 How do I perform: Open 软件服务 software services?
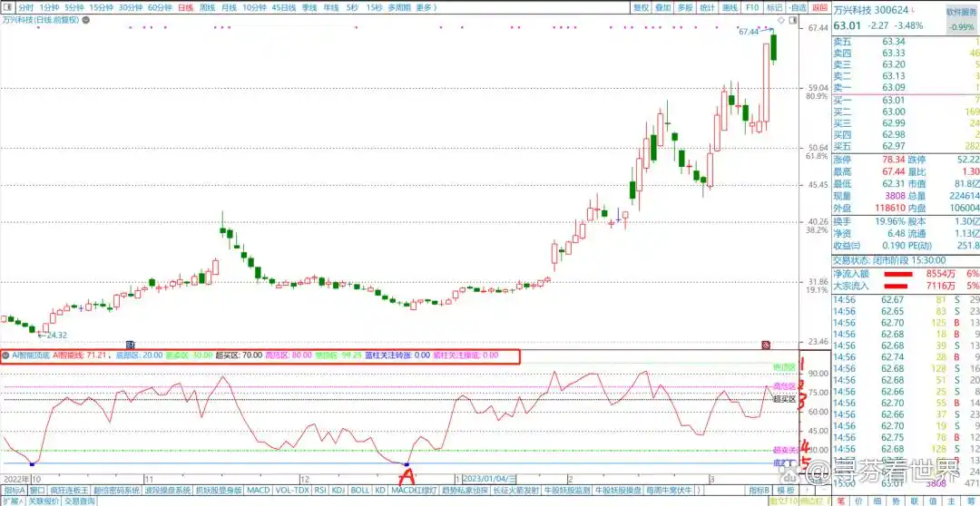(x=961, y=13)
